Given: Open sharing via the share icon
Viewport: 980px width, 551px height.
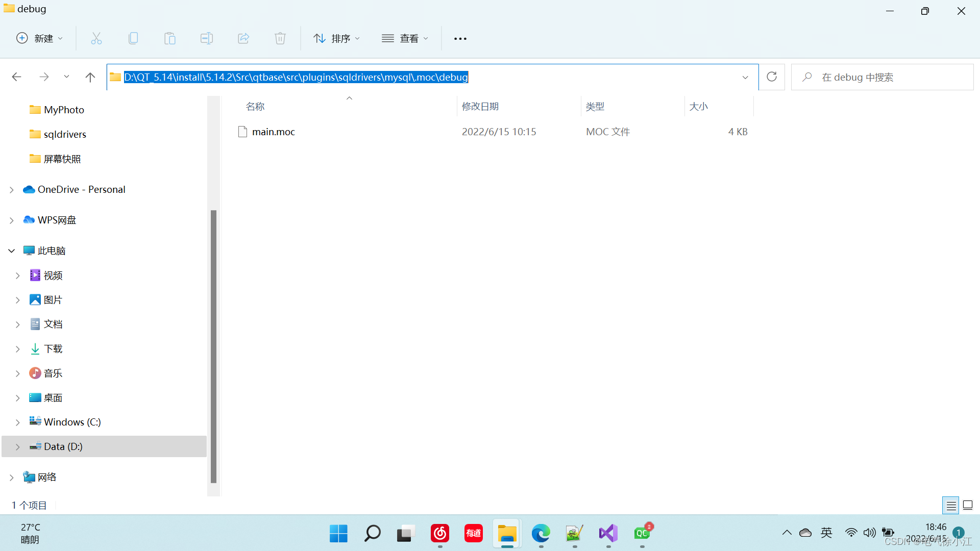Looking at the screenshot, I should [x=243, y=38].
